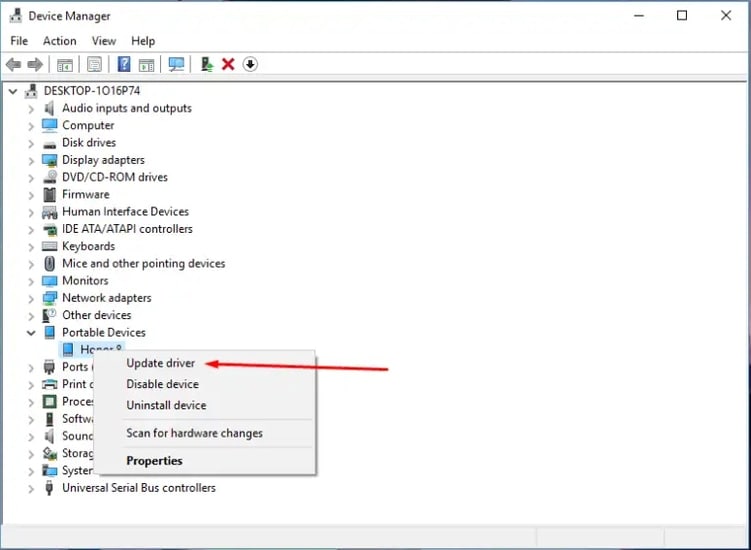Viewport: 751px width, 550px height.
Task: Click the Portable Devices category icon
Action: click(x=49, y=332)
